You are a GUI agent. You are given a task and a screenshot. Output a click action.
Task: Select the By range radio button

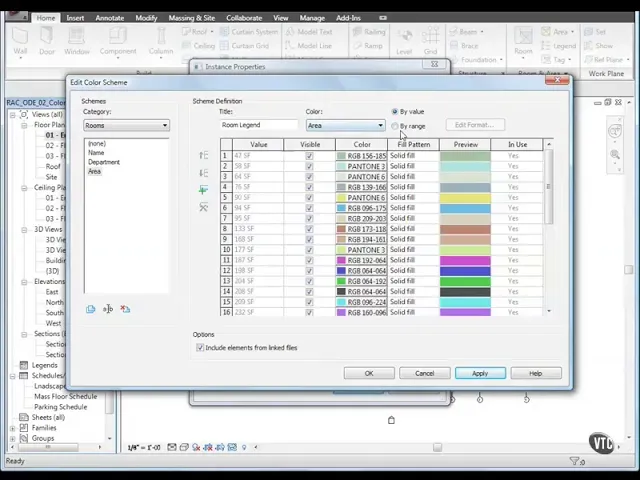point(396,126)
